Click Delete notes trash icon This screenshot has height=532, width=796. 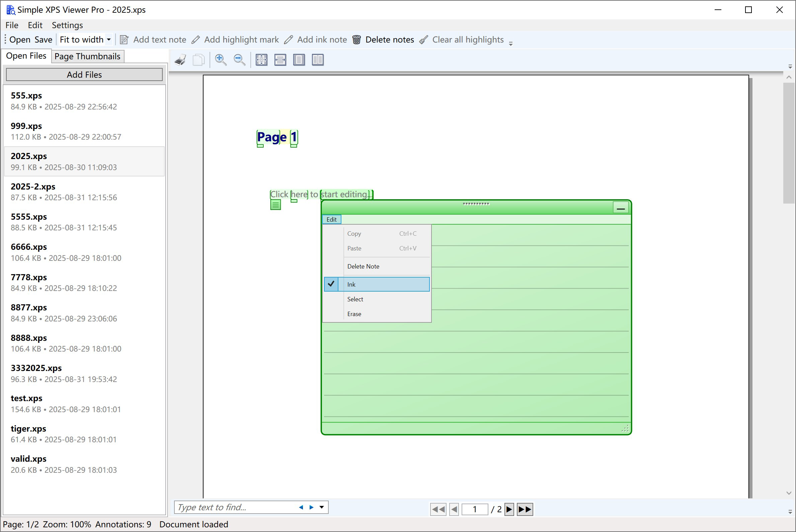pos(356,40)
